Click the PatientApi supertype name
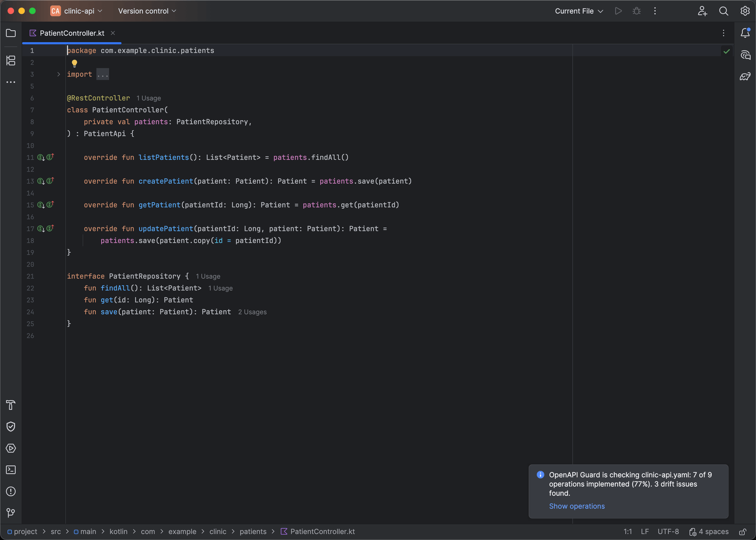This screenshot has width=756, height=540. point(105,134)
